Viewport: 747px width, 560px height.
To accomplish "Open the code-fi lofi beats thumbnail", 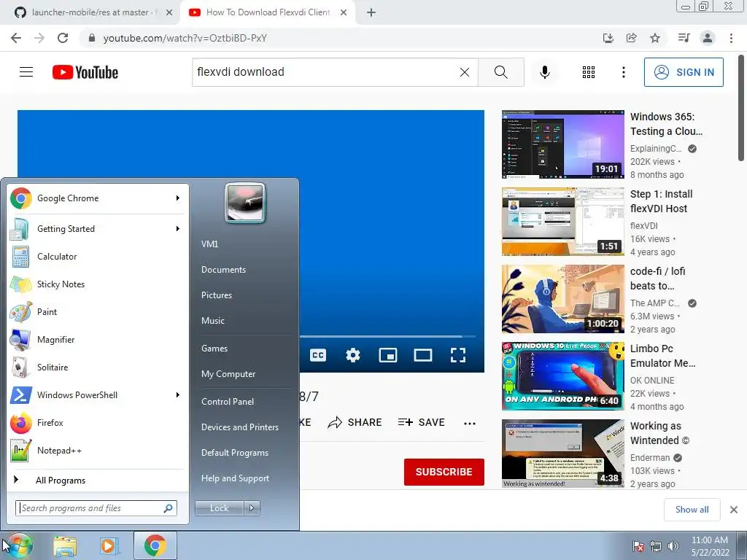I will [562, 298].
